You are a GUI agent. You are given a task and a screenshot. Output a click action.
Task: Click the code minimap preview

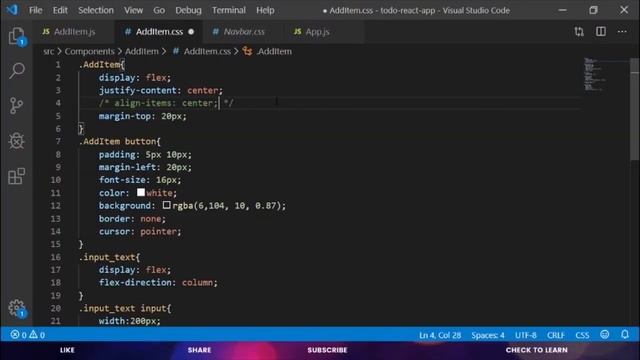click(596, 74)
